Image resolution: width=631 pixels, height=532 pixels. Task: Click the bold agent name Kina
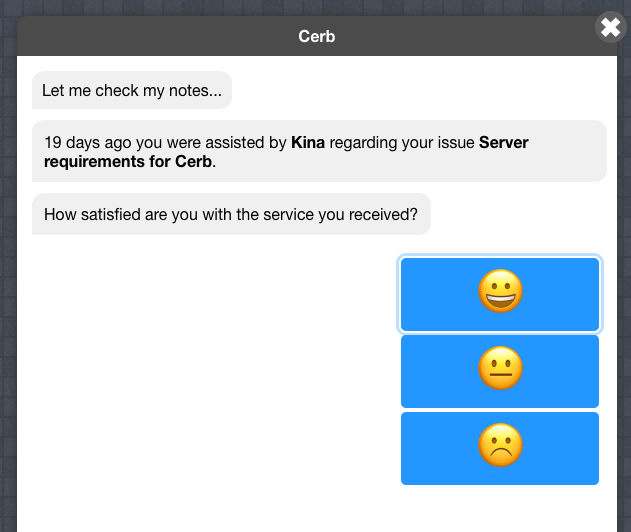pyautogui.click(x=308, y=142)
